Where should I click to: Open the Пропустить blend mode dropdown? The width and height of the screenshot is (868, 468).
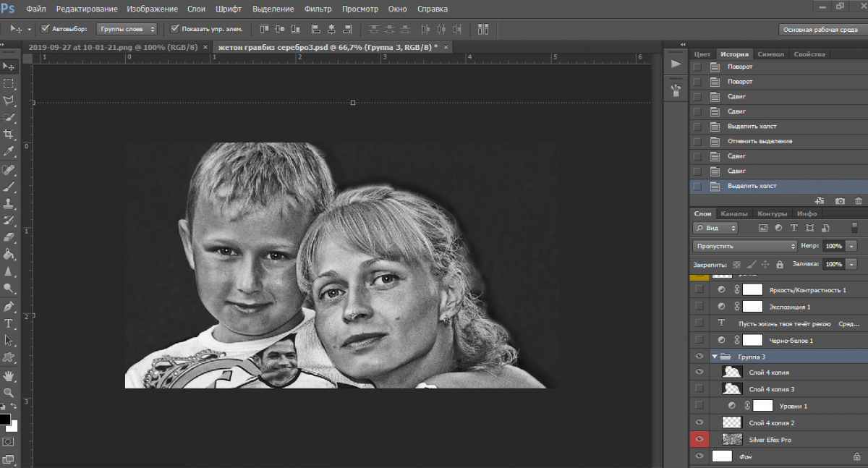[744, 246]
